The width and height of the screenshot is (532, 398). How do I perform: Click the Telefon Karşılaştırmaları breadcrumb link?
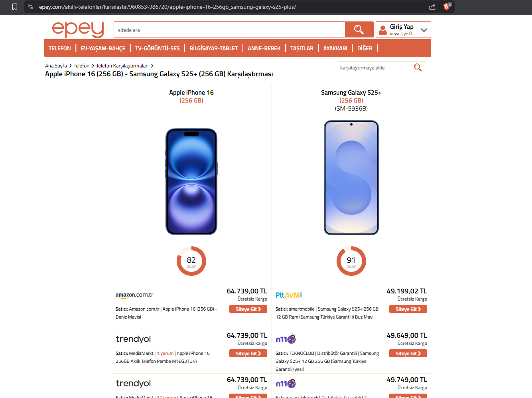[x=122, y=66]
